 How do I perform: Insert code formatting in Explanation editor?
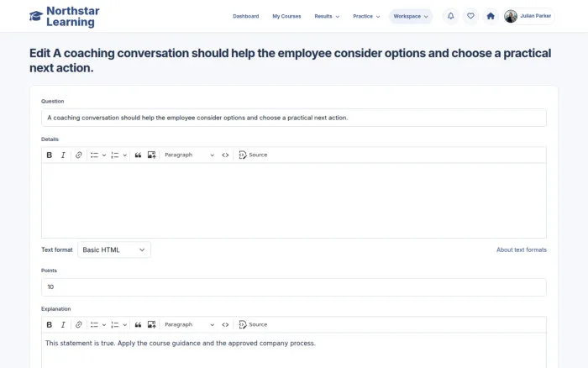tap(225, 325)
